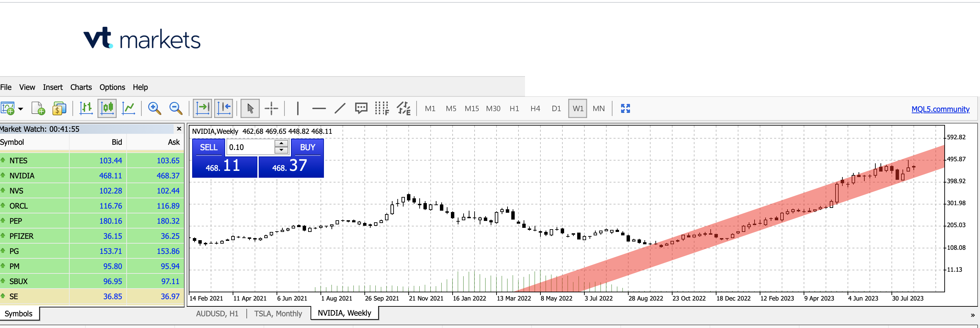Set timeframe to M30

493,108
